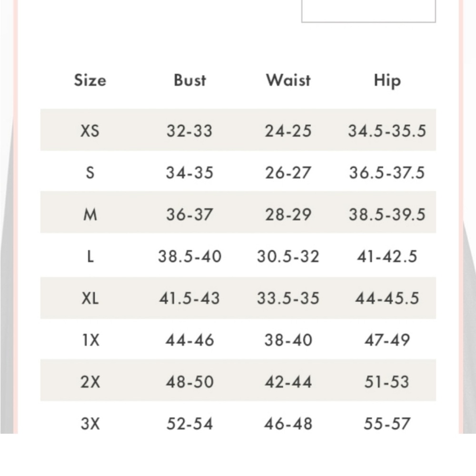Click the Hip column header
This screenshot has width=476, height=476.
387,81
